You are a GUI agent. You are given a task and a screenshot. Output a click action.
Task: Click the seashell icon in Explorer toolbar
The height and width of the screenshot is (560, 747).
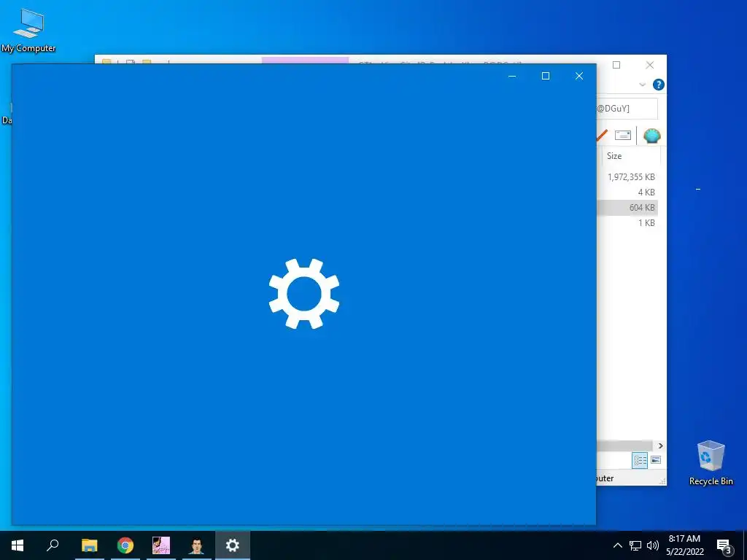pos(651,136)
